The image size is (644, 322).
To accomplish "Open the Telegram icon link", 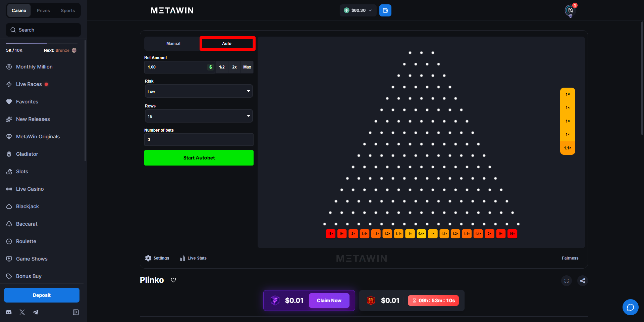I will pyautogui.click(x=36, y=312).
